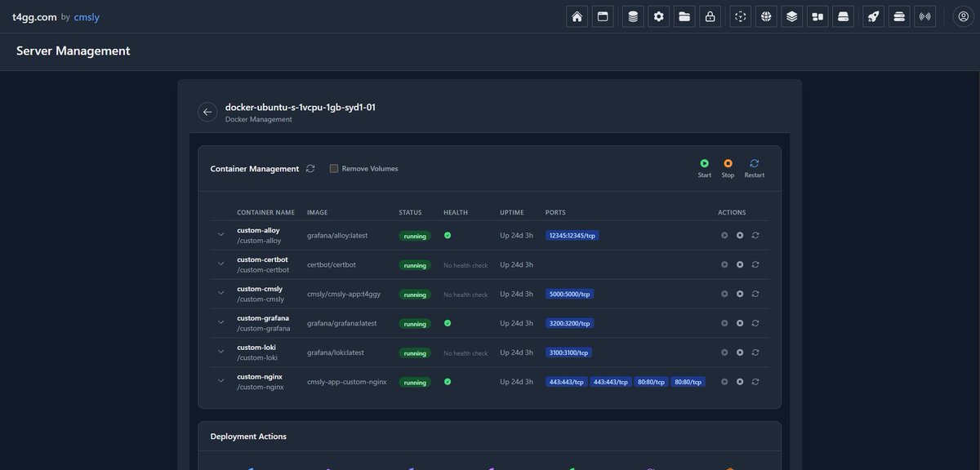Open the blocks layout icon

click(817, 16)
